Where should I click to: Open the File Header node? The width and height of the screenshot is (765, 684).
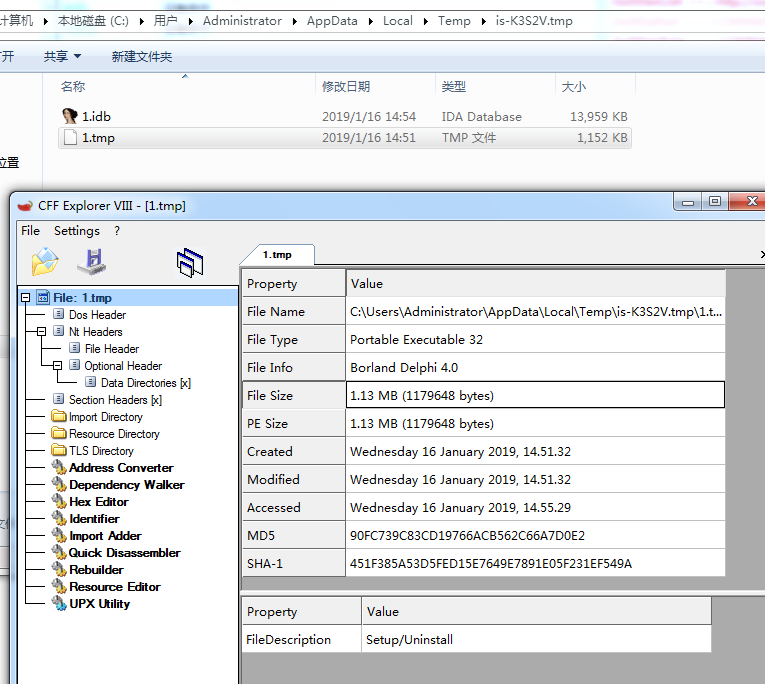pos(112,349)
